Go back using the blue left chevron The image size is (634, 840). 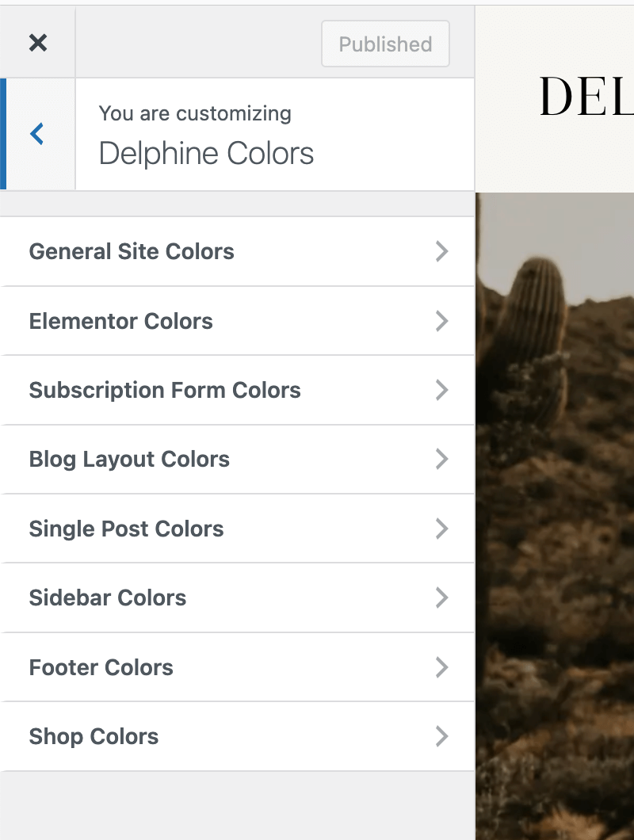point(37,134)
